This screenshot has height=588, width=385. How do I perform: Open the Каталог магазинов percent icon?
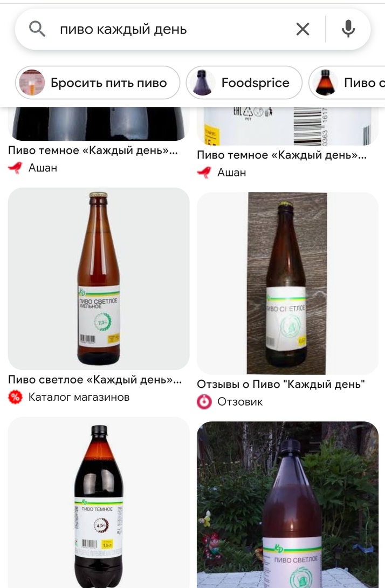(x=16, y=397)
